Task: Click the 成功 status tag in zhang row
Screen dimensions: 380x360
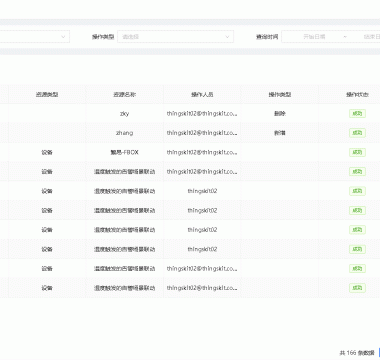Action: point(357,133)
